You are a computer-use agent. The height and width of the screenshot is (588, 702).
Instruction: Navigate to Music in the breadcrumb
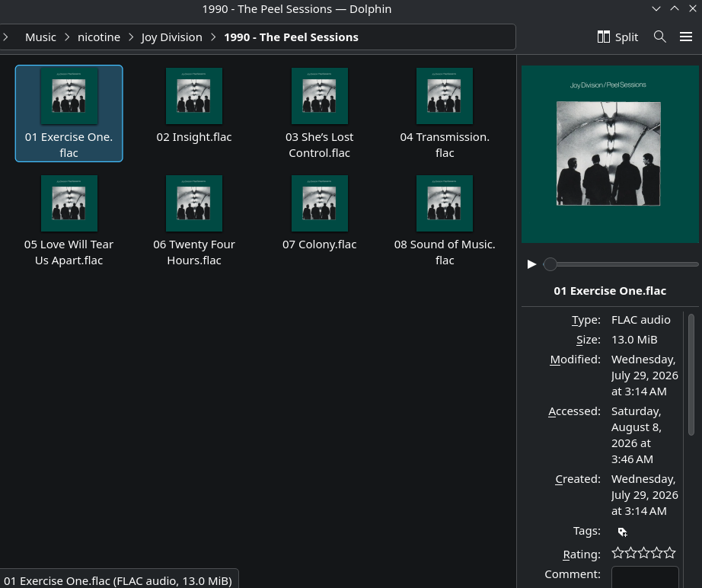click(41, 37)
